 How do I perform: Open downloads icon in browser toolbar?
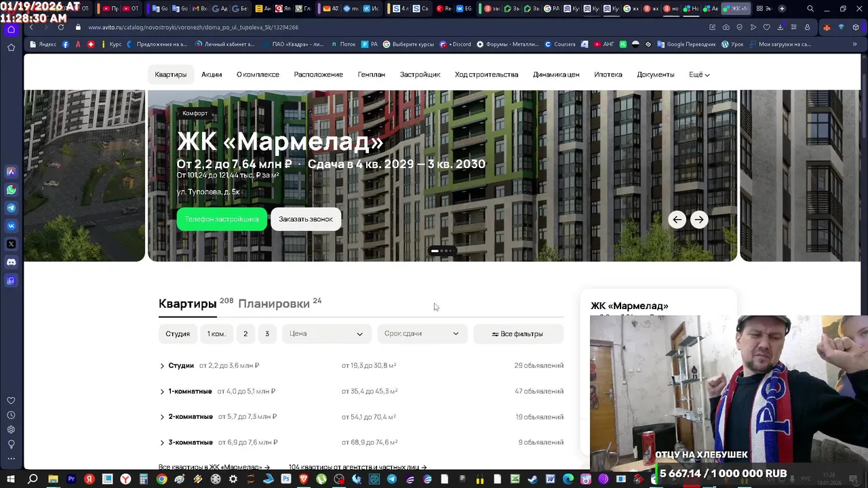[781, 27]
